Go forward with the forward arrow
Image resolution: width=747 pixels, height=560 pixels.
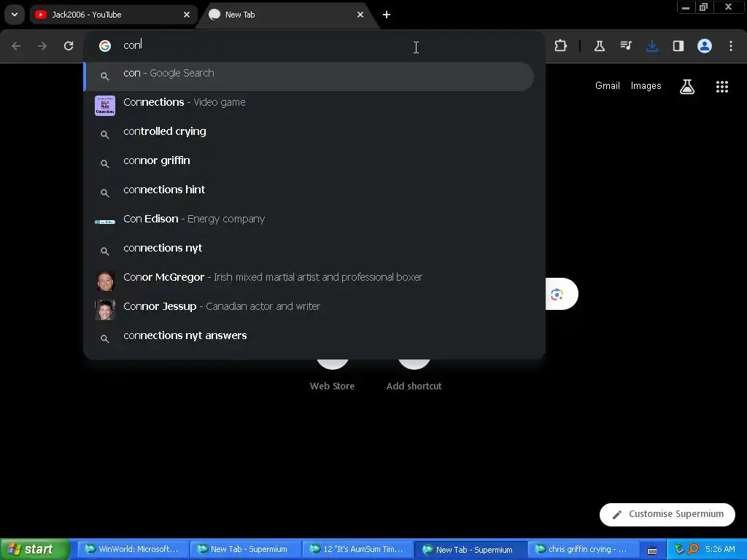(42, 46)
